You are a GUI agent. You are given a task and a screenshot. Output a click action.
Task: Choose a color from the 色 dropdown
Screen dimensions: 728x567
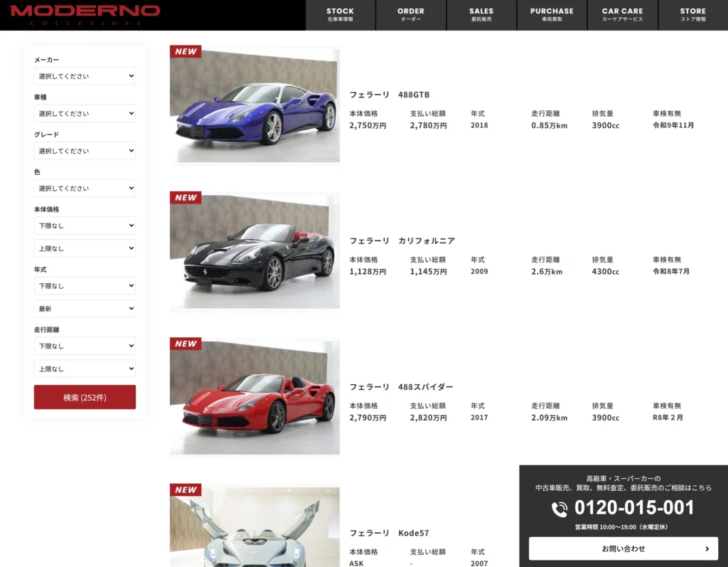coord(85,189)
